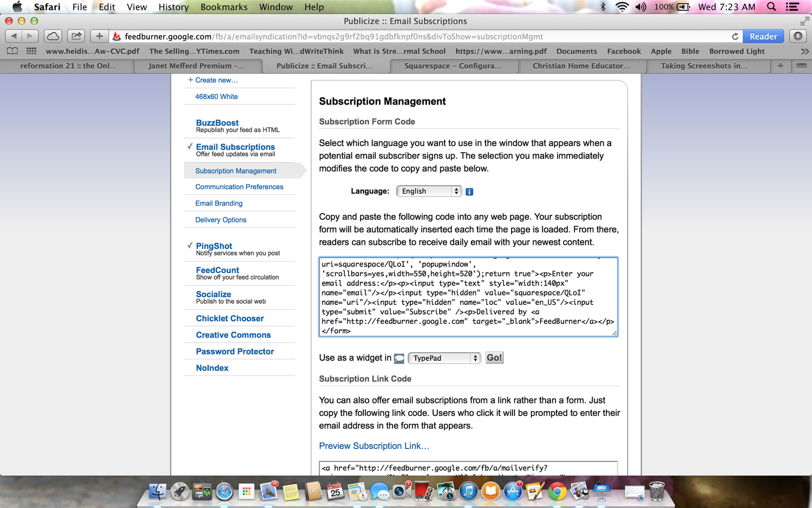
Task: Go forward with Safari's forward arrow
Action: (30, 36)
